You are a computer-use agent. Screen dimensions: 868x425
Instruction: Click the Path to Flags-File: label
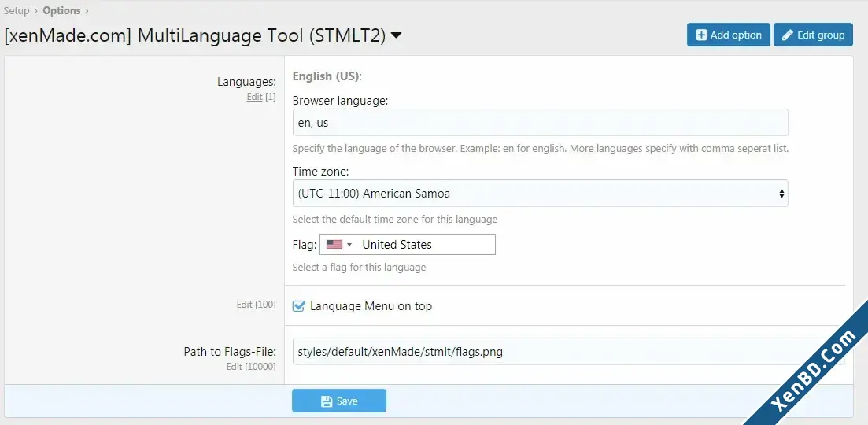coord(230,351)
